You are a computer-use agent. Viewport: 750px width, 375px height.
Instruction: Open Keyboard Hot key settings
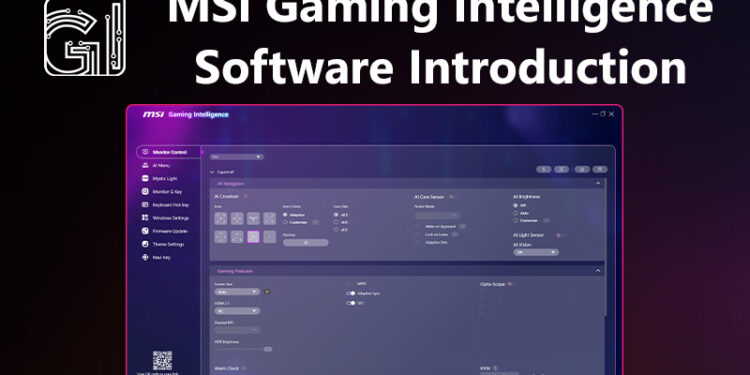[165, 205]
